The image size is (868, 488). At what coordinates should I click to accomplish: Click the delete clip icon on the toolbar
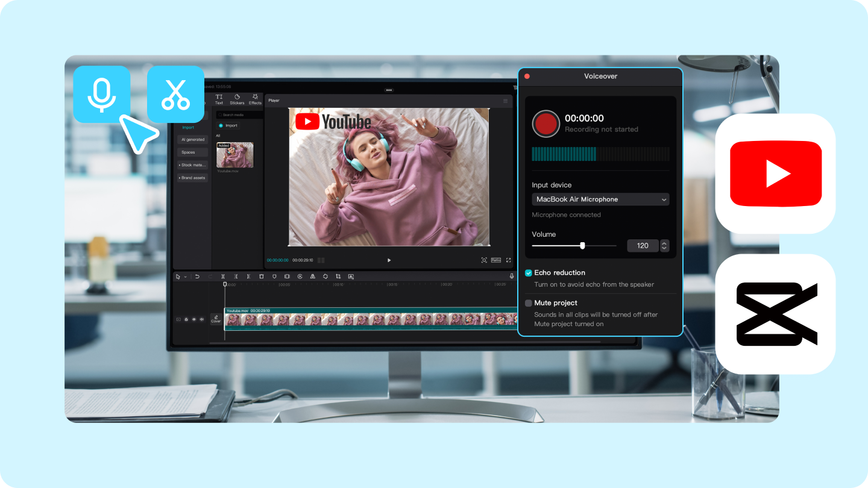(261, 277)
